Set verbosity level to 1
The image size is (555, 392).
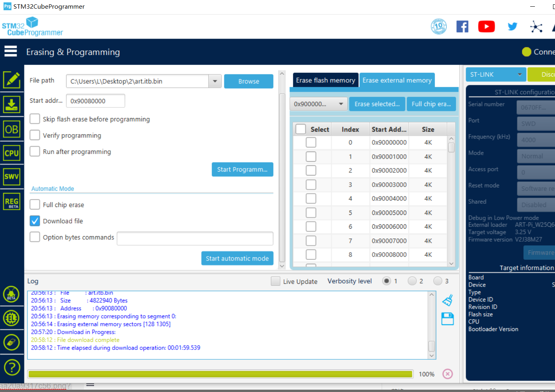click(x=386, y=281)
